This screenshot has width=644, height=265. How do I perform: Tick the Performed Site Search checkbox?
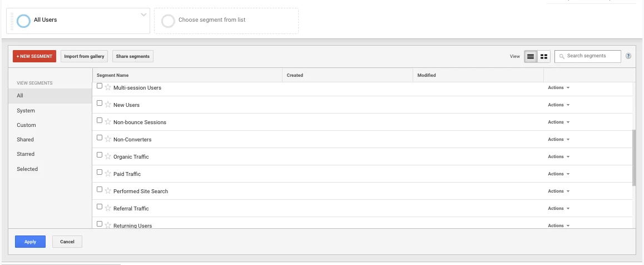(x=100, y=190)
